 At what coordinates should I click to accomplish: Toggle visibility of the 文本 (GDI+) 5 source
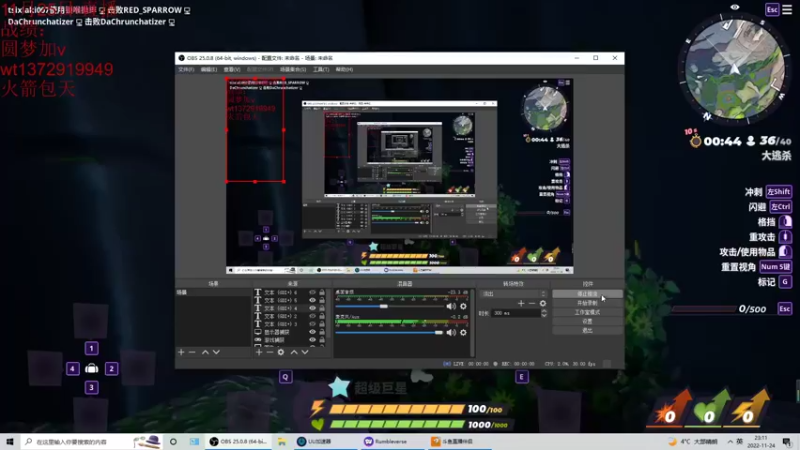312,301
